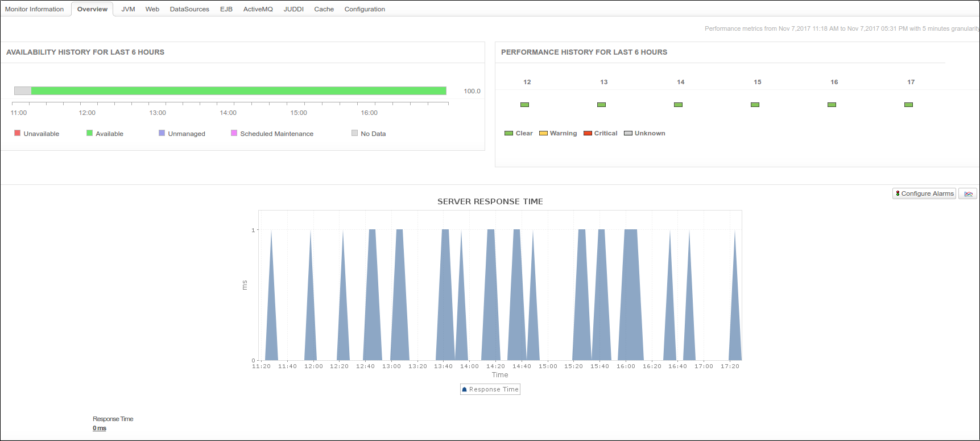Screen dimensions: 980x441
Task: Open the 0 ms response time link
Action: click(x=100, y=428)
